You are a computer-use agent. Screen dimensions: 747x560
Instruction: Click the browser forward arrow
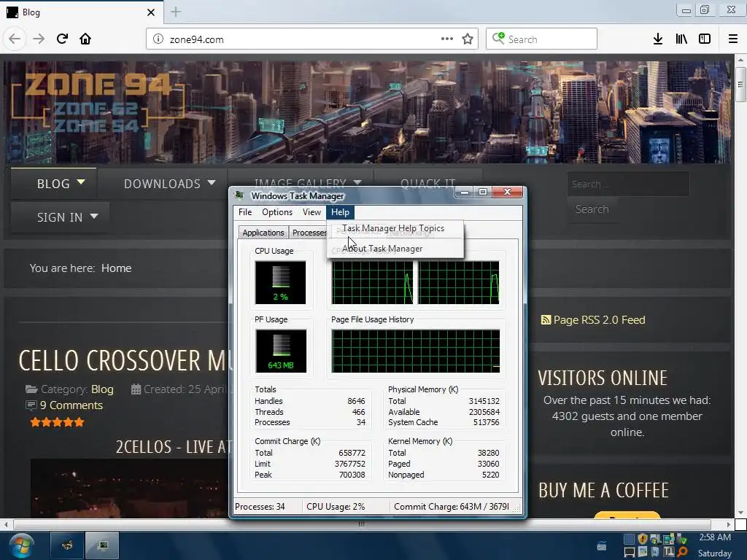39,39
